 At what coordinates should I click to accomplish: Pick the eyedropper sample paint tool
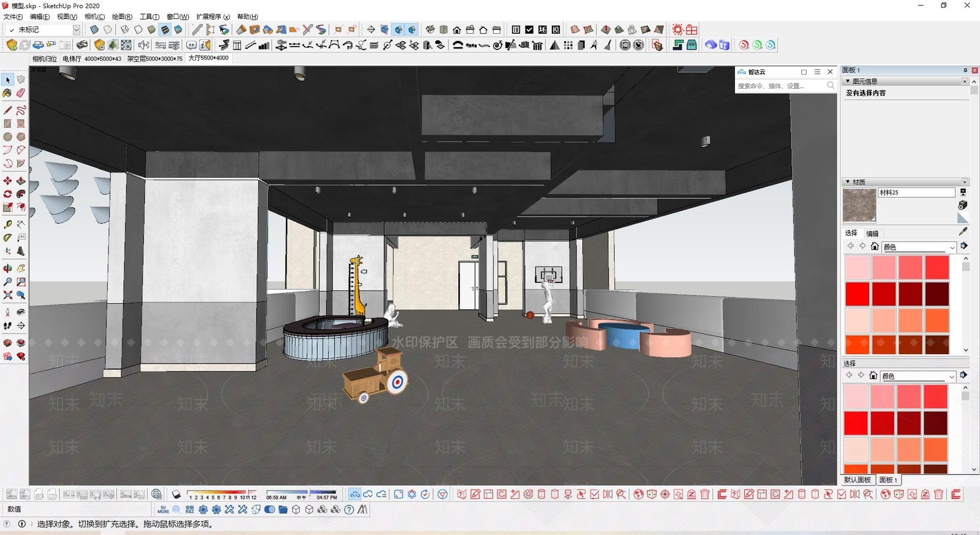pyautogui.click(x=963, y=232)
